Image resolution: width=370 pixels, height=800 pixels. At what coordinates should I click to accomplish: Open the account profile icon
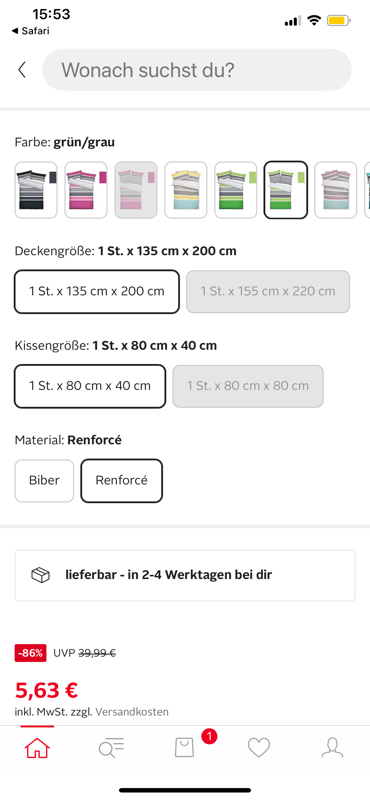point(332,748)
